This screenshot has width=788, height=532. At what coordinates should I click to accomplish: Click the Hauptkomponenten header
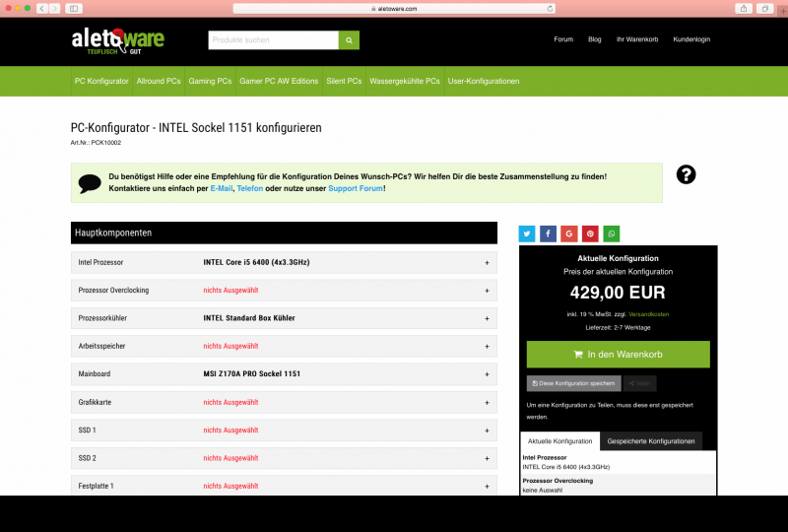click(x=284, y=233)
